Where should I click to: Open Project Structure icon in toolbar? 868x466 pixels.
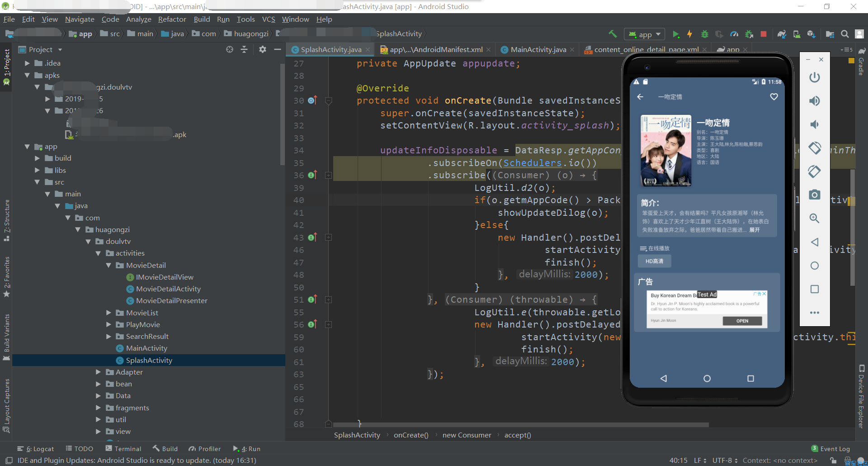tap(830, 34)
